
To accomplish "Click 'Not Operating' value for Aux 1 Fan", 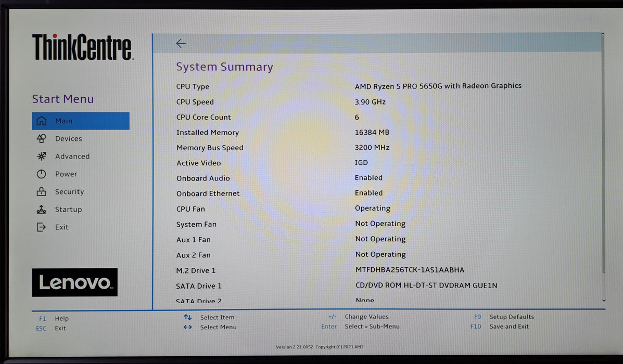I will 380,239.
